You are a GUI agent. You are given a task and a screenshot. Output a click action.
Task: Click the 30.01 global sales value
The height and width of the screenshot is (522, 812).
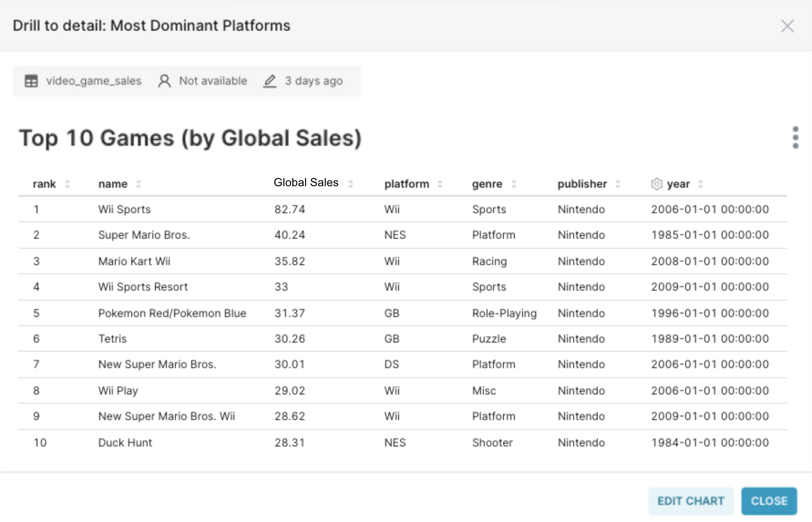pyautogui.click(x=290, y=364)
